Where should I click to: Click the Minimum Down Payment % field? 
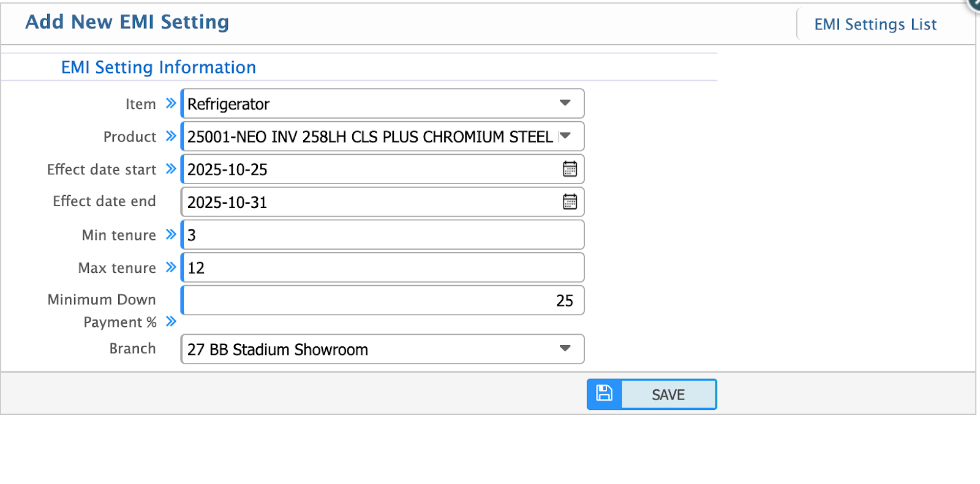tap(383, 300)
